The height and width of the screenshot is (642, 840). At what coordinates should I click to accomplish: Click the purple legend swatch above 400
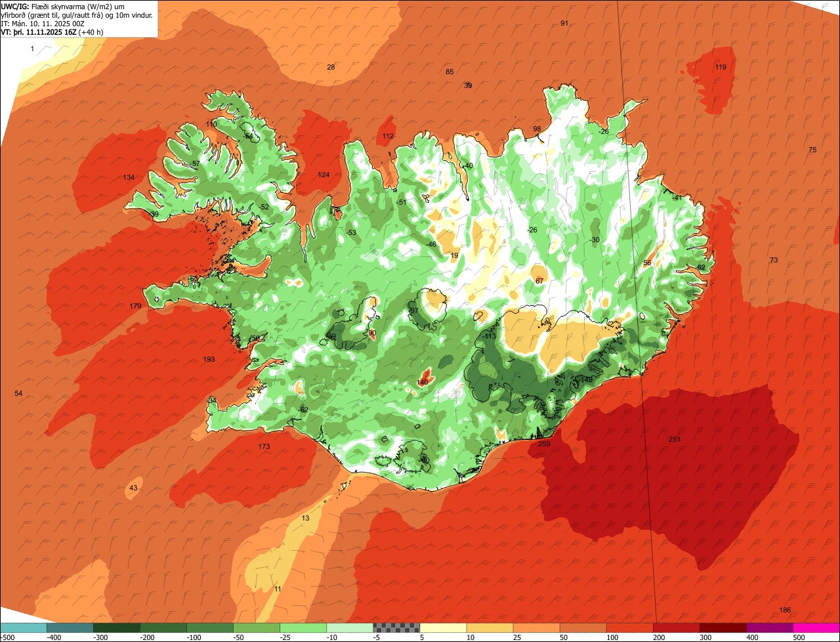(x=768, y=628)
